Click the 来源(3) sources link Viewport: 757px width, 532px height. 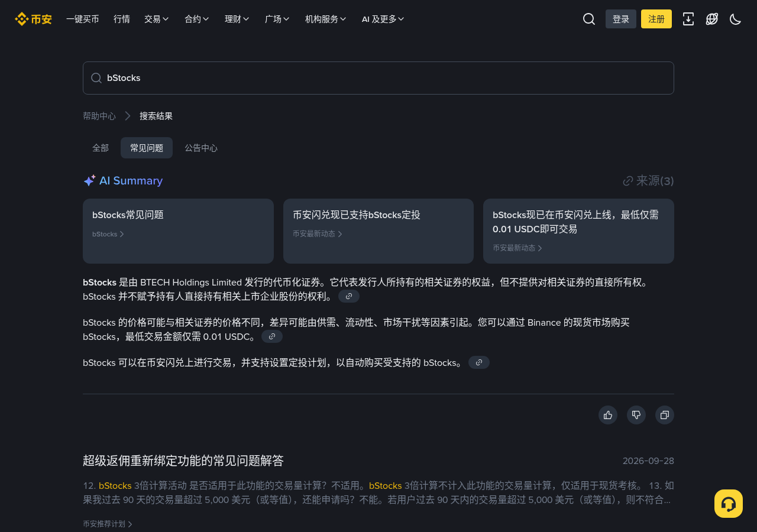coord(648,181)
